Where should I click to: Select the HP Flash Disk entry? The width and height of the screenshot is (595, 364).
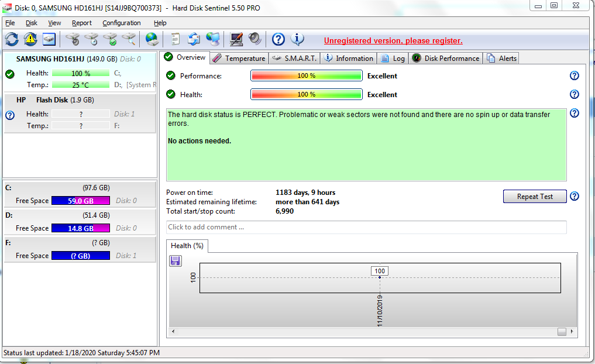80,113
